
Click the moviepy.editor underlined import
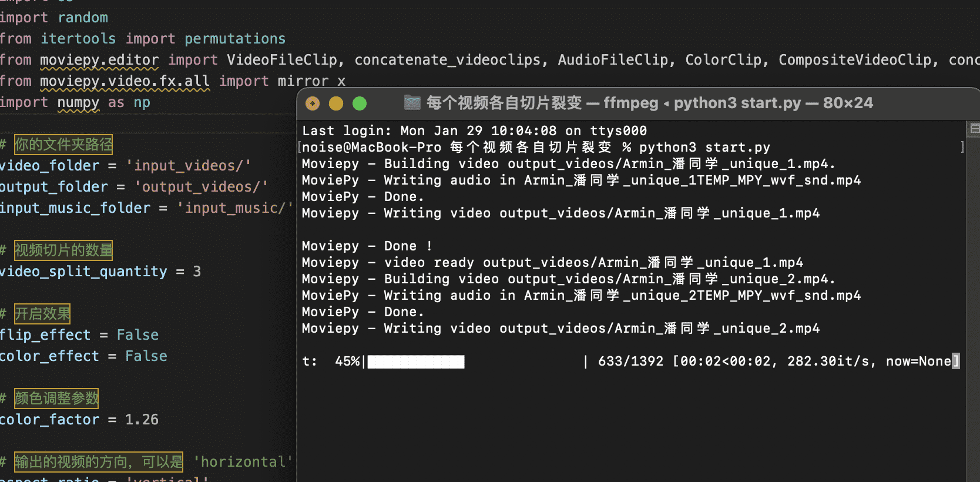99,60
